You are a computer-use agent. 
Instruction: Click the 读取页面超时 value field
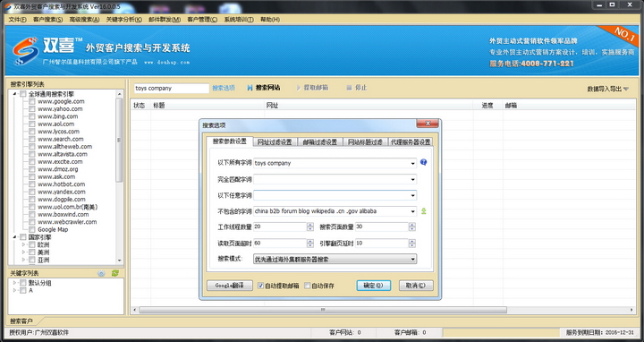coord(280,244)
